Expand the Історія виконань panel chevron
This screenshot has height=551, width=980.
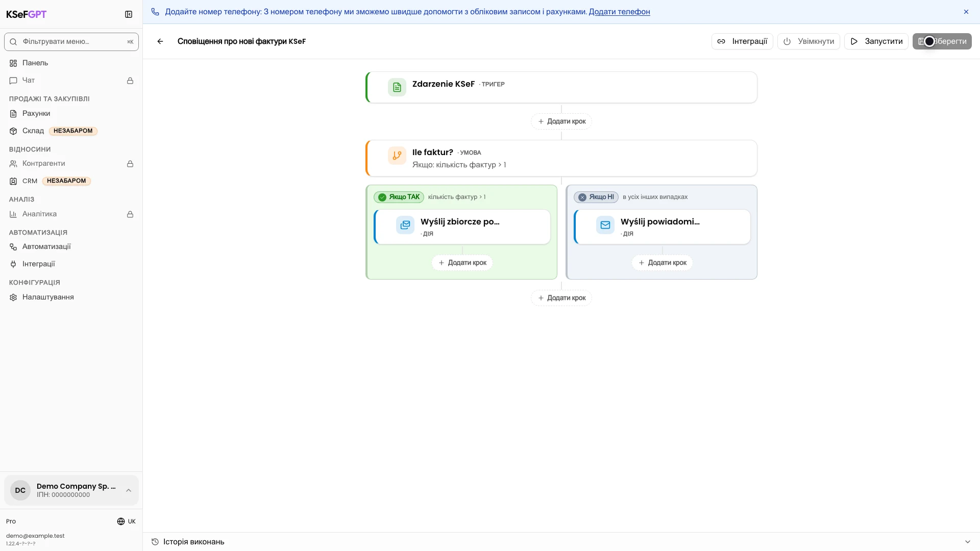(967, 542)
